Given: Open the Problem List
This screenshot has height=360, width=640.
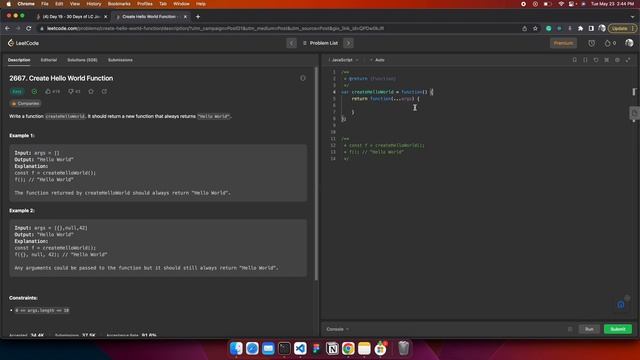Looking at the screenshot, I should point(320,43).
